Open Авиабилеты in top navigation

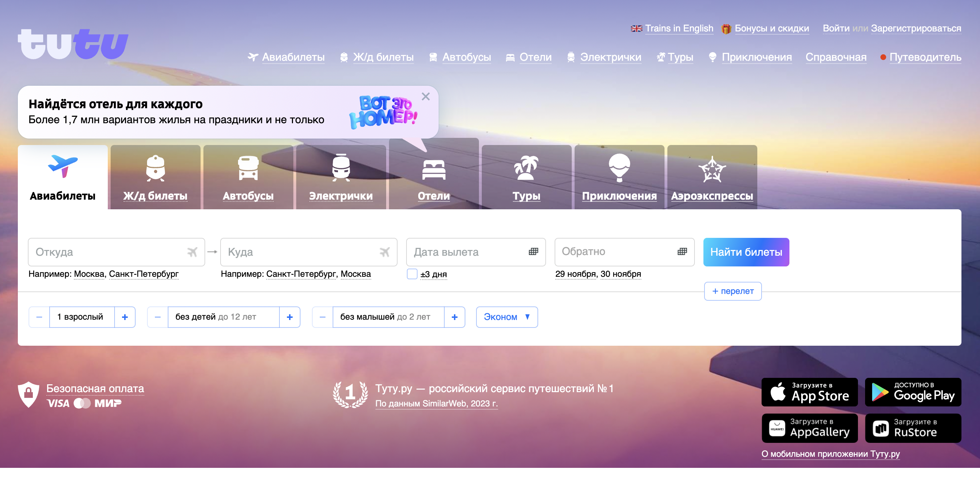(x=293, y=57)
